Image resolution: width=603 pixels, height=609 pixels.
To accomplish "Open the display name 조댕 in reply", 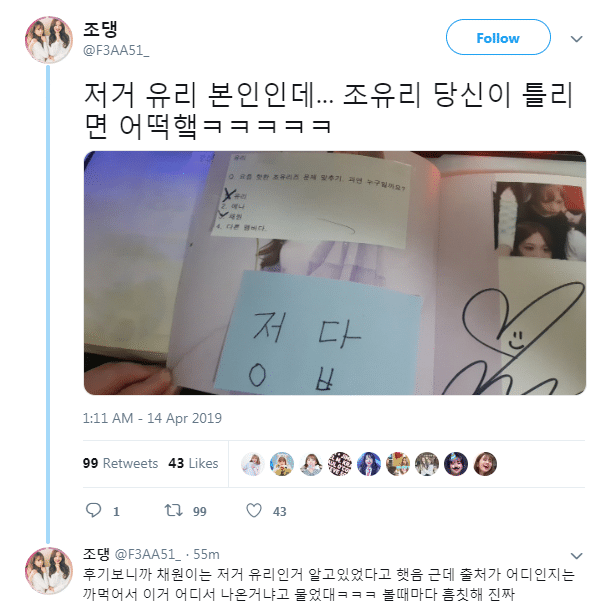I will (x=96, y=554).
